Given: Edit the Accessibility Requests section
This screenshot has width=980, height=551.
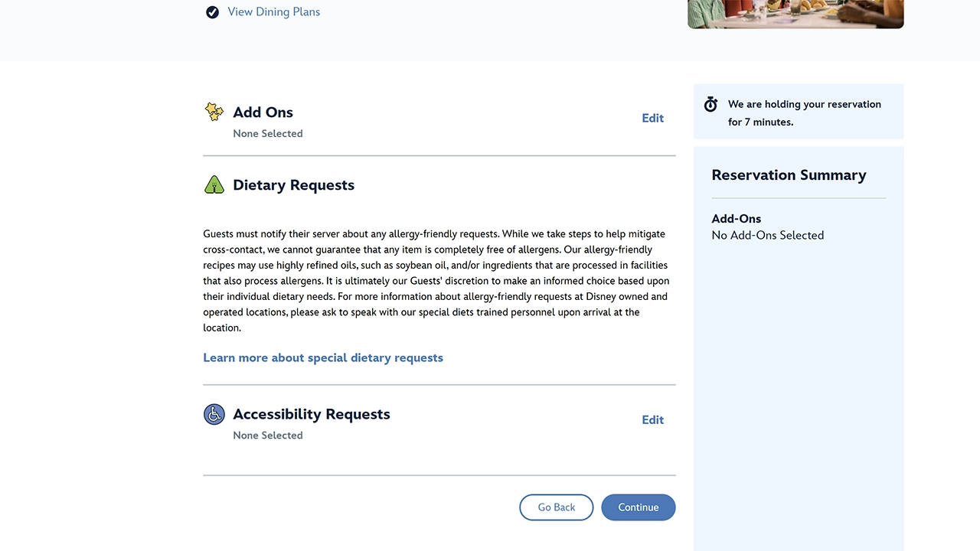Looking at the screenshot, I should (652, 419).
